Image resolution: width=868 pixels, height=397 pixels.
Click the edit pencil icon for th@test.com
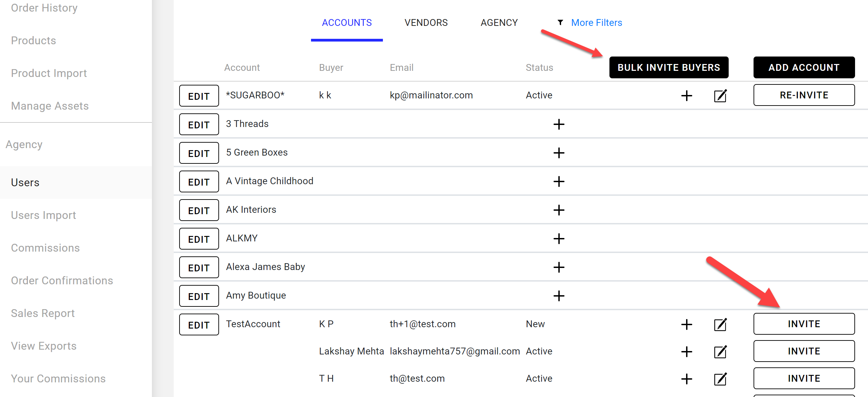point(720,379)
